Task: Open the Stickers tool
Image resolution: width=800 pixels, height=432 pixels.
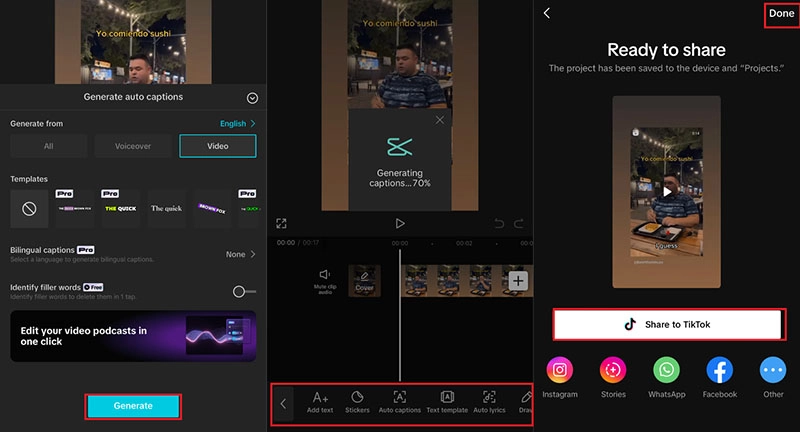Action: click(x=357, y=402)
